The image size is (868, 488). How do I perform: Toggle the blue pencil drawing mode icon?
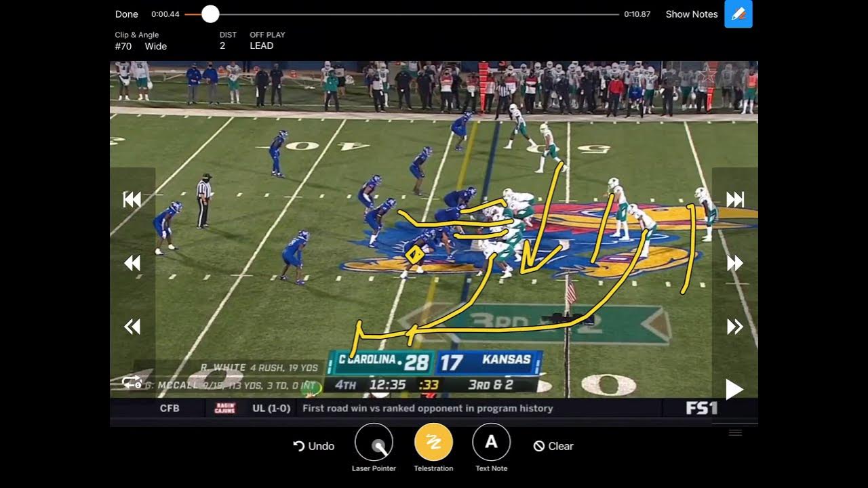tap(738, 14)
